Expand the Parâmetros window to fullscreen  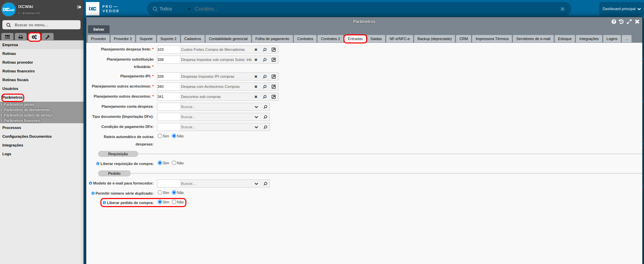[x=629, y=22]
